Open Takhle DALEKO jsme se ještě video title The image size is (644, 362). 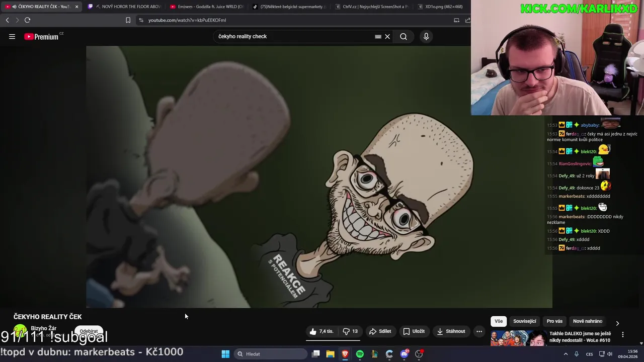pyautogui.click(x=580, y=337)
